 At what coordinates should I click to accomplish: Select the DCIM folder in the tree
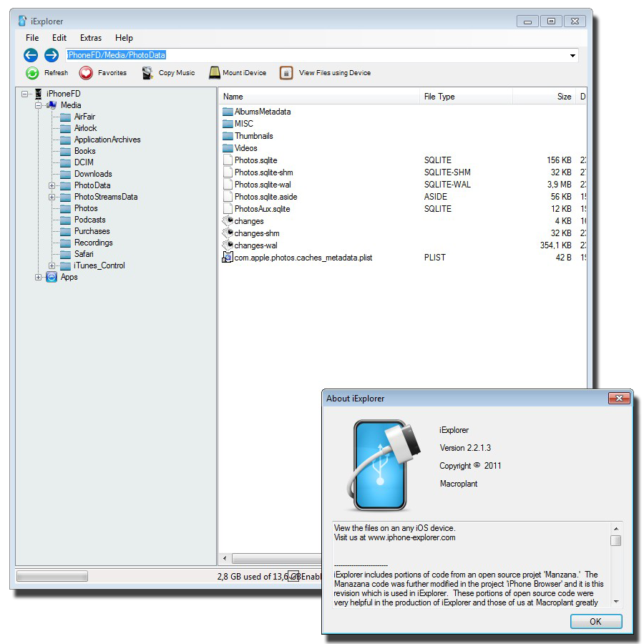(x=84, y=162)
